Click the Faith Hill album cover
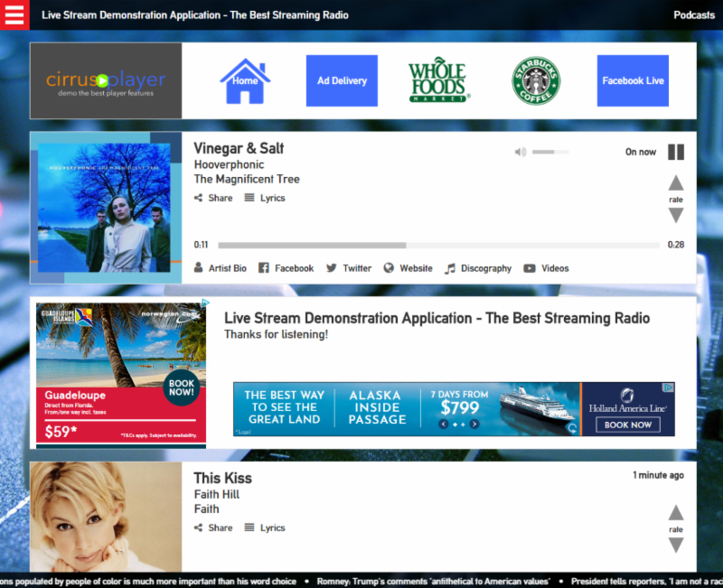 [x=106, y=517]
